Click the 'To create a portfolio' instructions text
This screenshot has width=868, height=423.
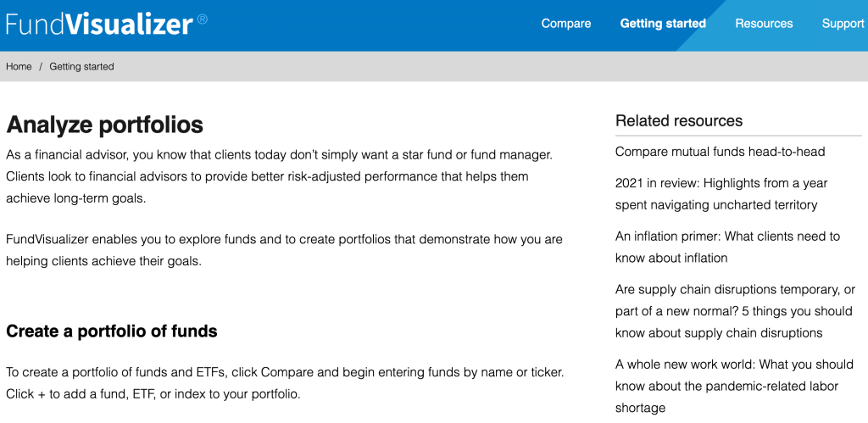point(285,383)
